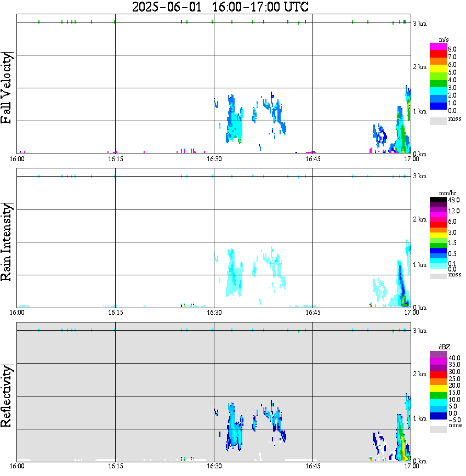The width and height of the screenshot is (466, 476).
Task: Click the '16:45' time label under Rain Intensity
Action: (x=313, y=313)
